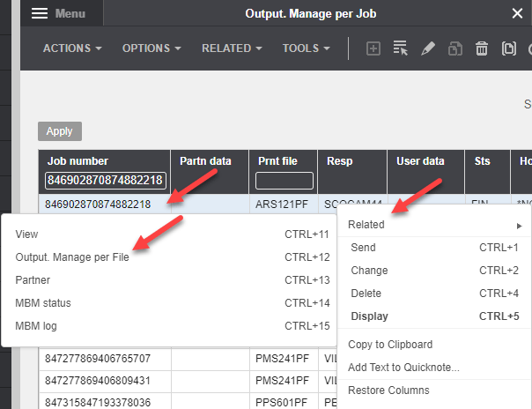Image resolution: width=532 pixels, height=409 pixels.
Task: Click the pencil edit icon
Action: coord(428,48)
